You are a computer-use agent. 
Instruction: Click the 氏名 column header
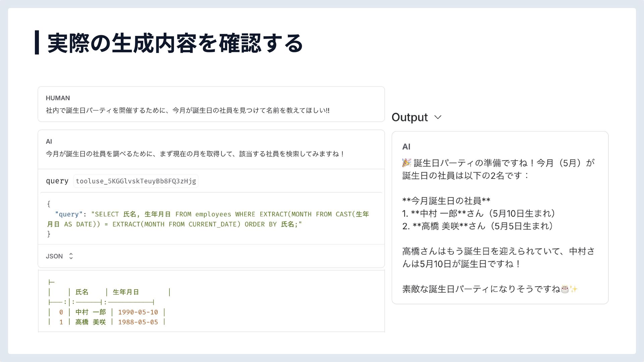point(82,292)
